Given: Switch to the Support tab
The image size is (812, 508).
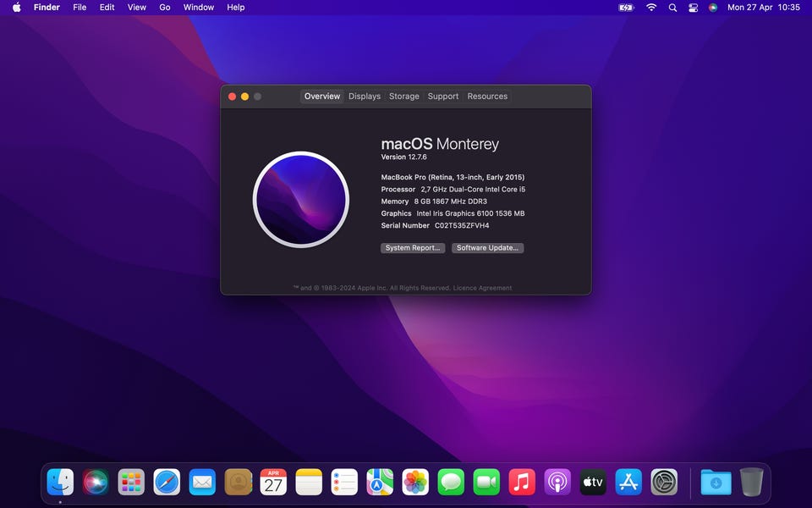Looking at the screenshot, I should pos(442,97).
